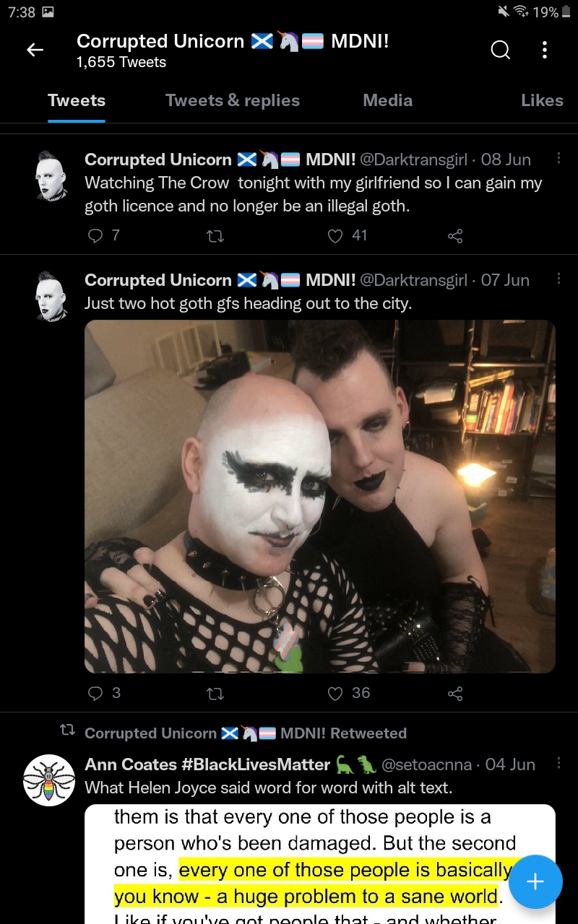
Task: Retweet the 07 Jun photo tweet
Action: click(x=215, y=693)
